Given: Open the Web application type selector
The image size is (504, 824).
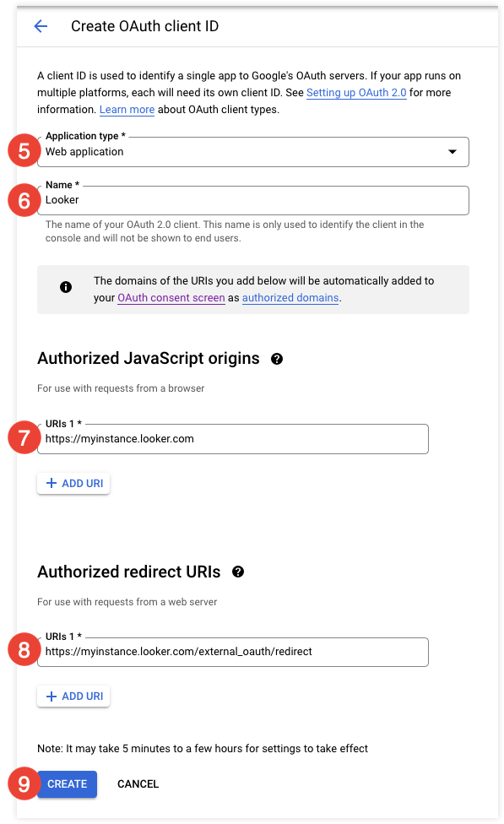Looking at the screenshot, I should pos(252,152).
